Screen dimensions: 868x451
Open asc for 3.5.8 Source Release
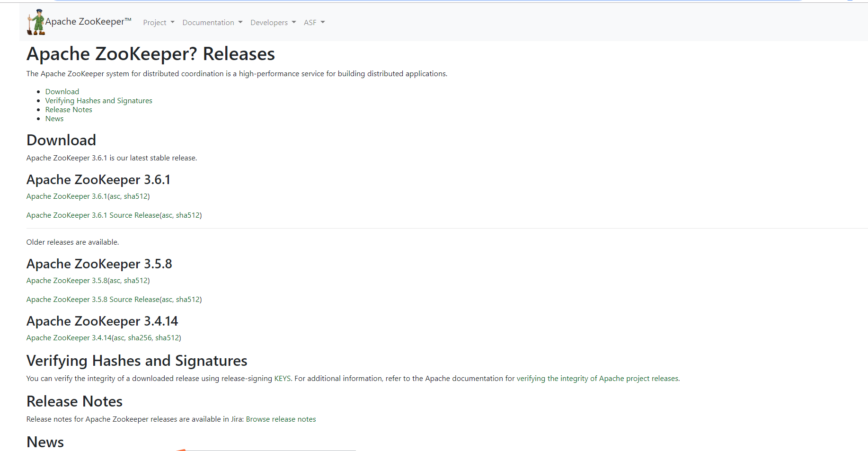click(167, 300)
